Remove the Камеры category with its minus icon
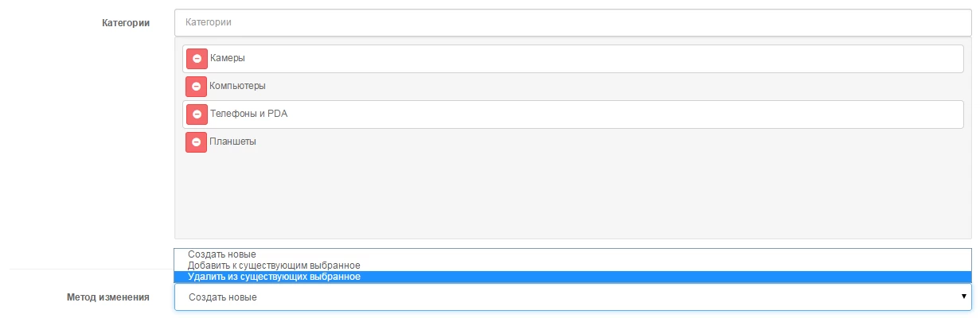Image resolution: width=980 pixels, height=318 pixels. pyautogui.click(x=196, y=58)
